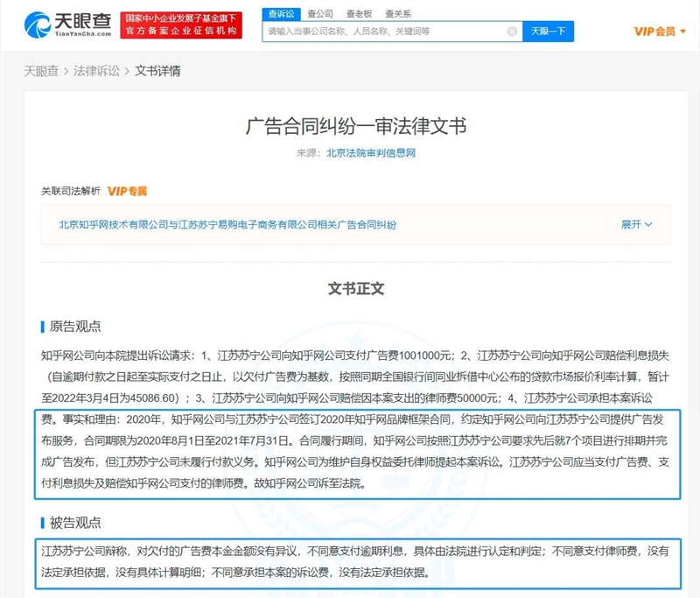The height and width of the screenshot is (598, 700).
Task: Select the 查老板 search tab
Action: [x=359, y=14]
